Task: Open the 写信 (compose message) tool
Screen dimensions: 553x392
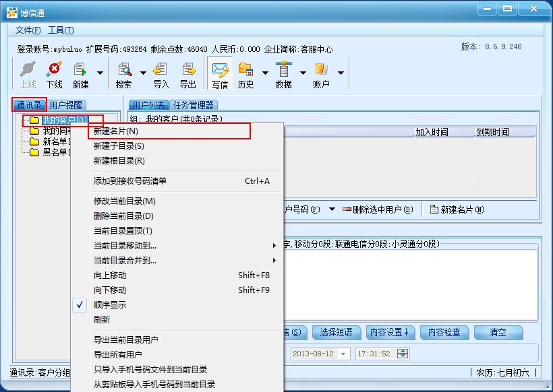Action: pos(220,73)
